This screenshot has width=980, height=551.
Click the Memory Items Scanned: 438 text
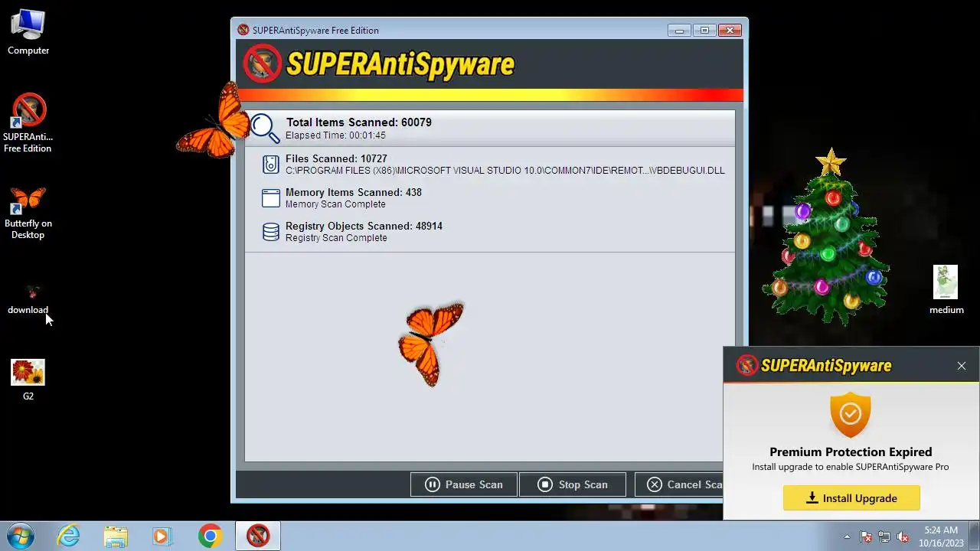354,193
